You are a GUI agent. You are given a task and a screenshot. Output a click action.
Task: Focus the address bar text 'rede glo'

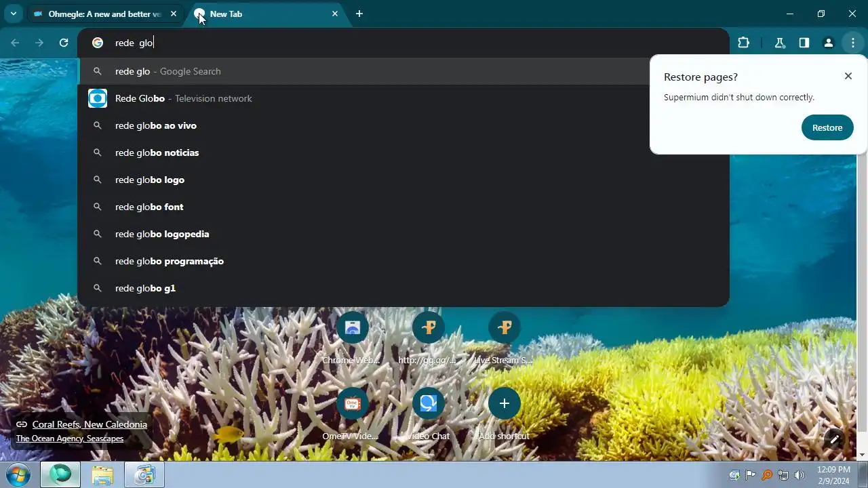[x=134, y=43]
